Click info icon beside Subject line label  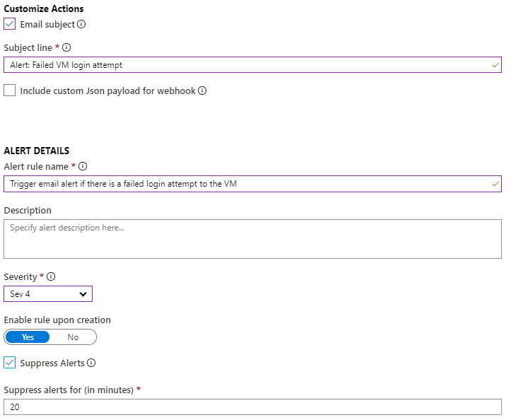point(66,47)
